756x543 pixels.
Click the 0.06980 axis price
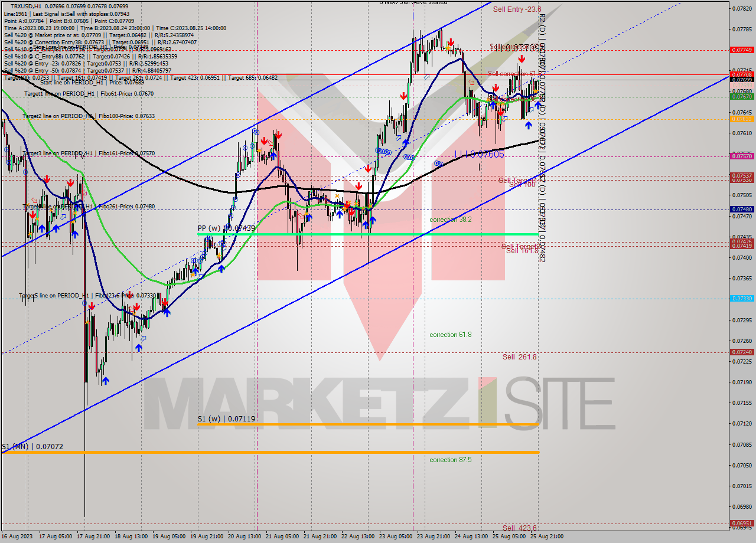tap(742, 506)
